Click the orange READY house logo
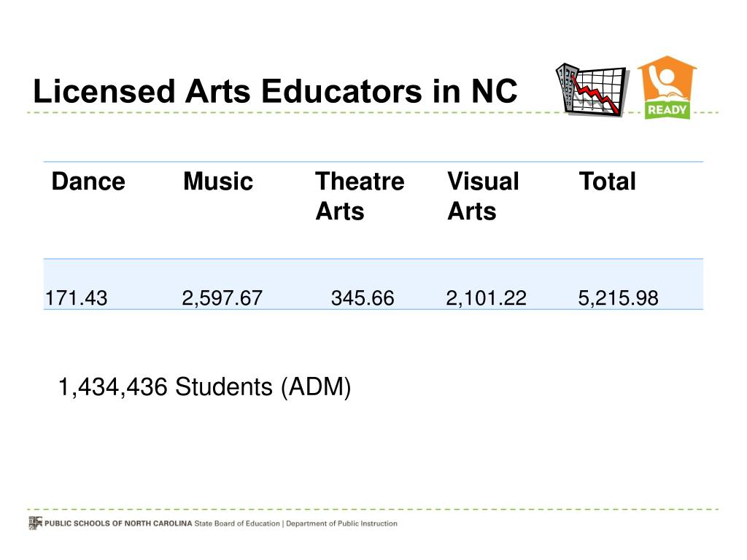747x560 pixels. 667,87
